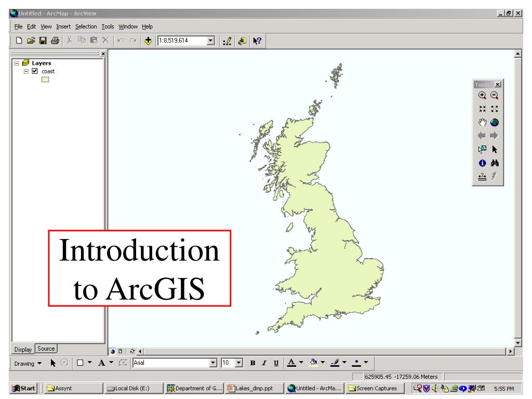
Task: Click the Full Extent globe icon
Action: pos(494,123)
